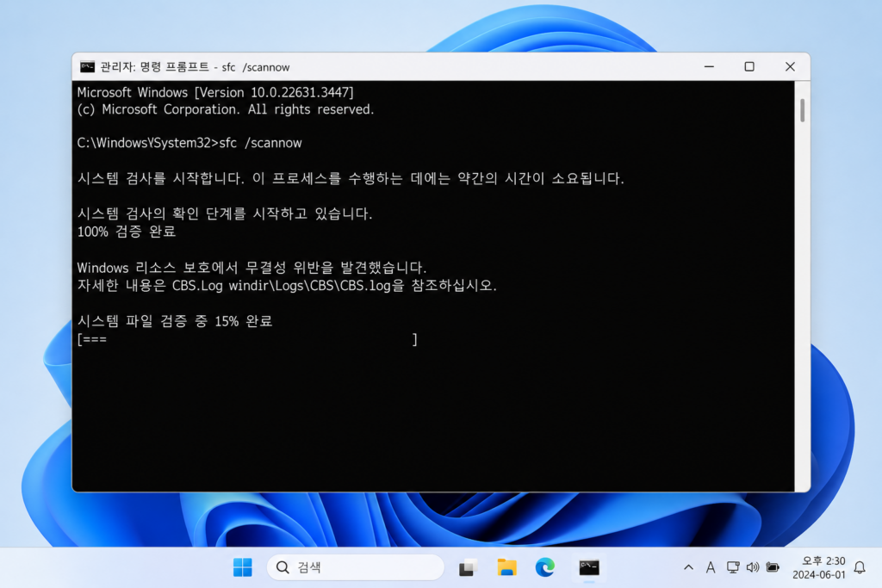Click the line '시스템 검사의 확인 단계를 시작하고 있습니다.'
Screen dimensions: 882x588
tap(225, 214)
